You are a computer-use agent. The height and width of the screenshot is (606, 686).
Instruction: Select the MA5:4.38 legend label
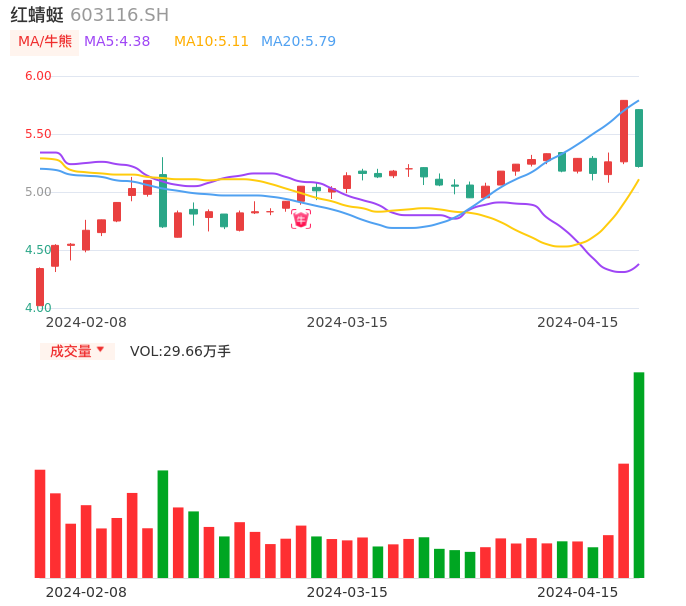pos(117,42)
